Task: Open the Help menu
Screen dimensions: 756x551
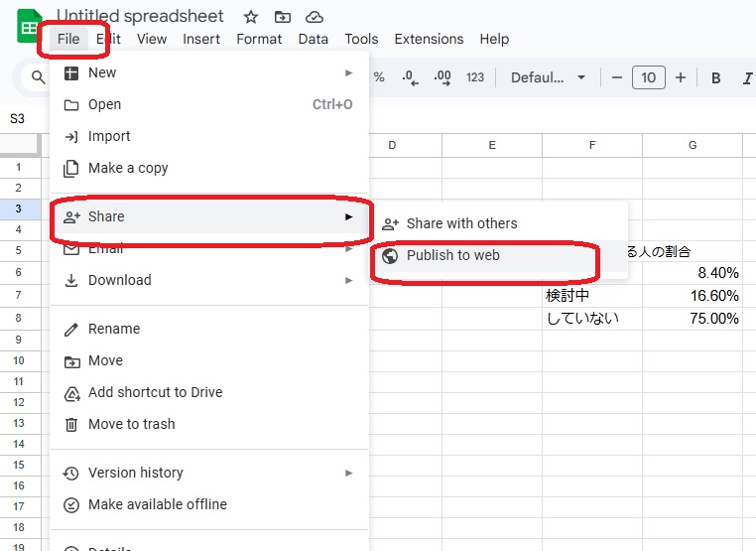Action: (494, 39)
